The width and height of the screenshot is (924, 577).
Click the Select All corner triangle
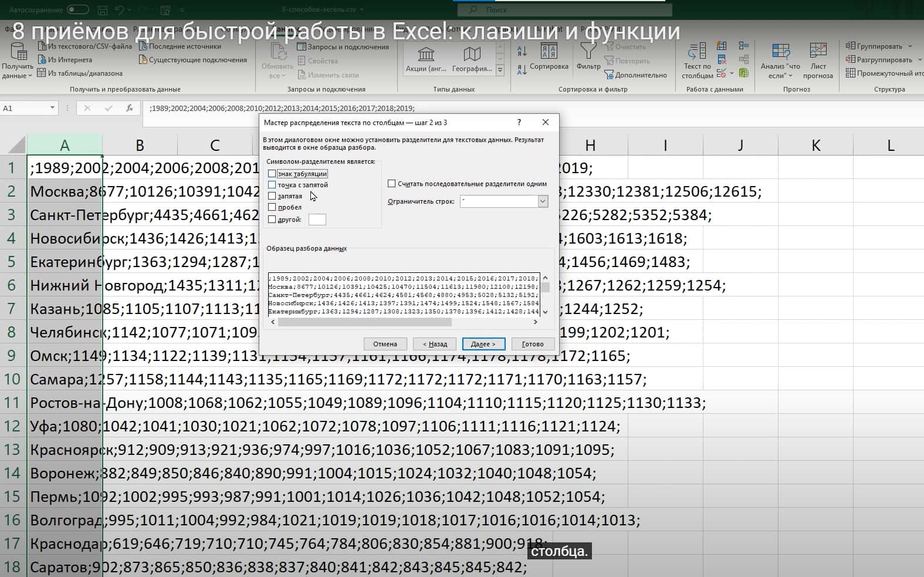click(x=18, y=145)
